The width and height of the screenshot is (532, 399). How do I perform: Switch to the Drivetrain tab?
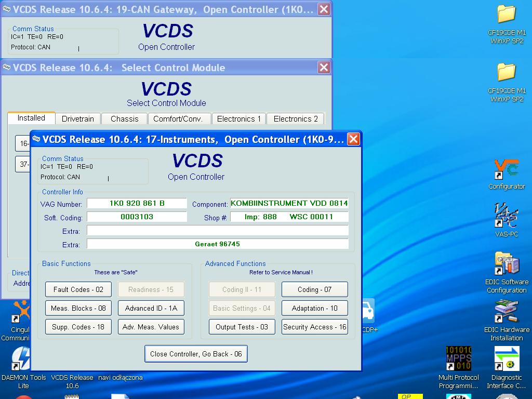tap(78, 119)
